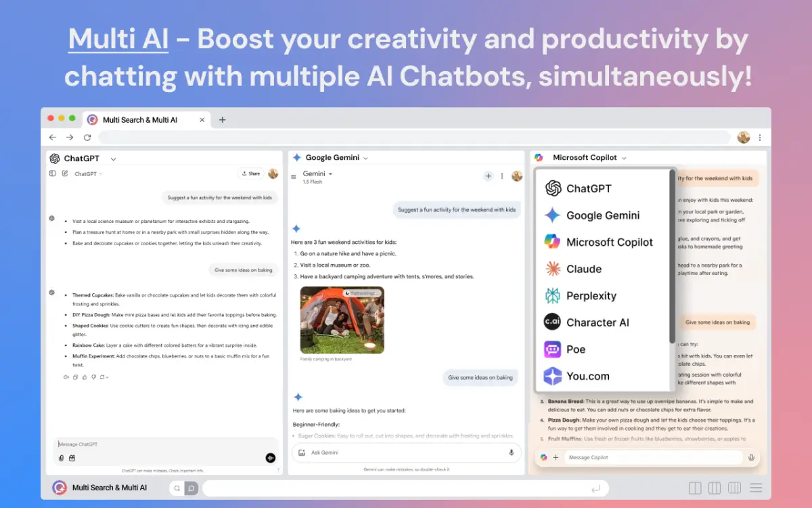Click the ChatGPT voice mode icon
Screen dimensions: 812x508
tap(271, 458)
